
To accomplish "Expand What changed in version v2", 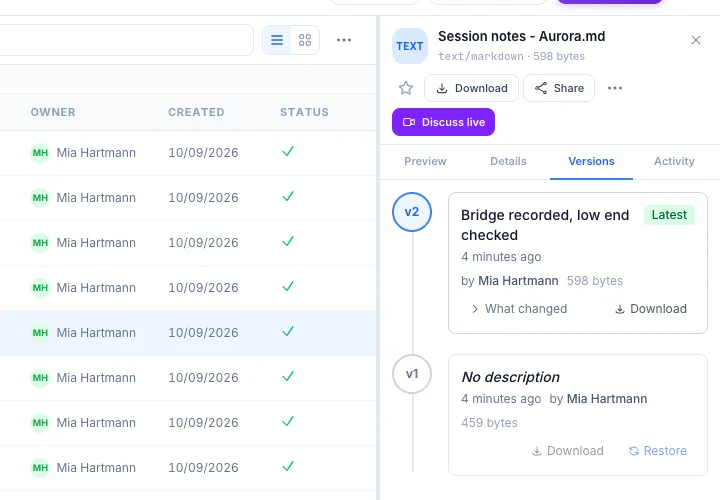I will pyautogui.click(x=519, y=309).
